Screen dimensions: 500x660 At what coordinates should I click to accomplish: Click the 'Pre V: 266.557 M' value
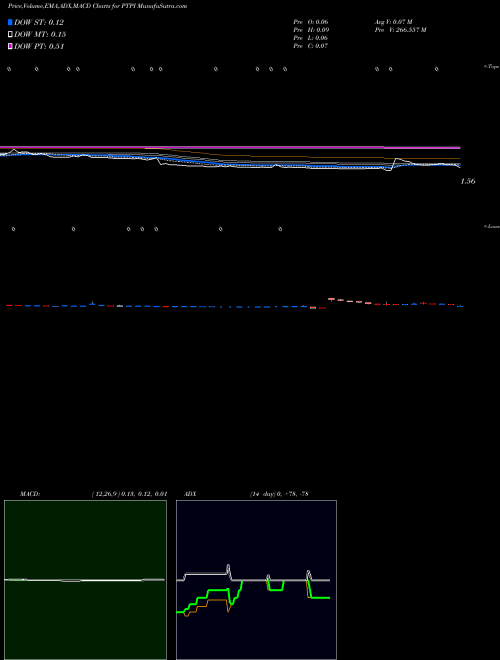pyautogui.click(x=402, y=30)
